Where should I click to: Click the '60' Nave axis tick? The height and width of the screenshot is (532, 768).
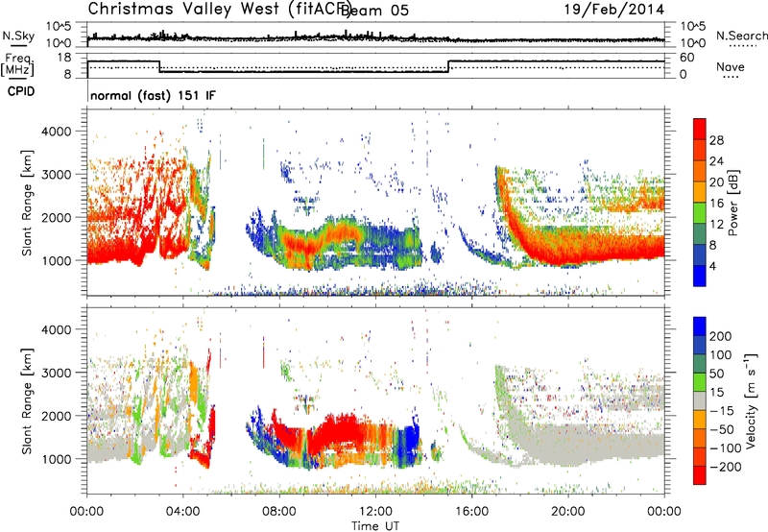687,58
